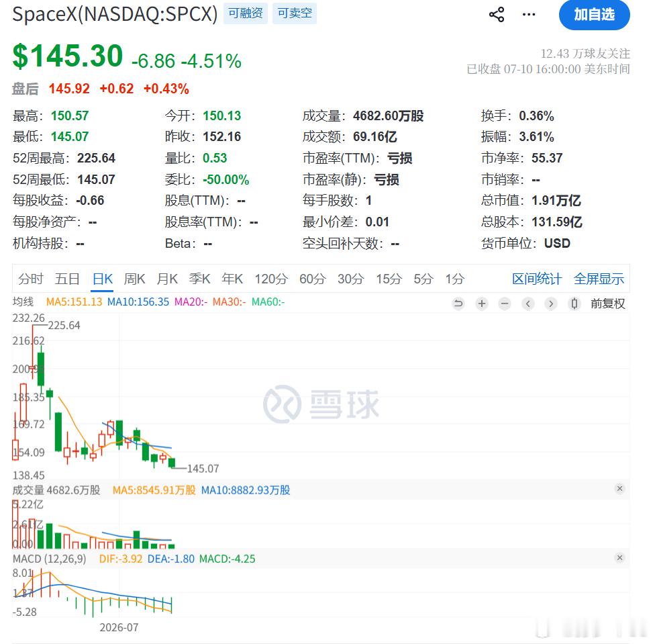Move chart left with the left chevron
655x644 pixels.
(528, 304)
